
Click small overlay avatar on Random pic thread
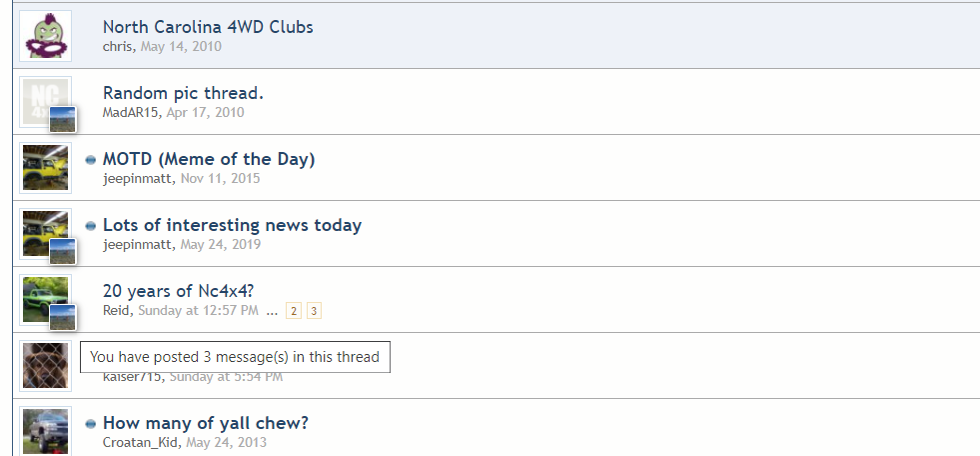63,119
